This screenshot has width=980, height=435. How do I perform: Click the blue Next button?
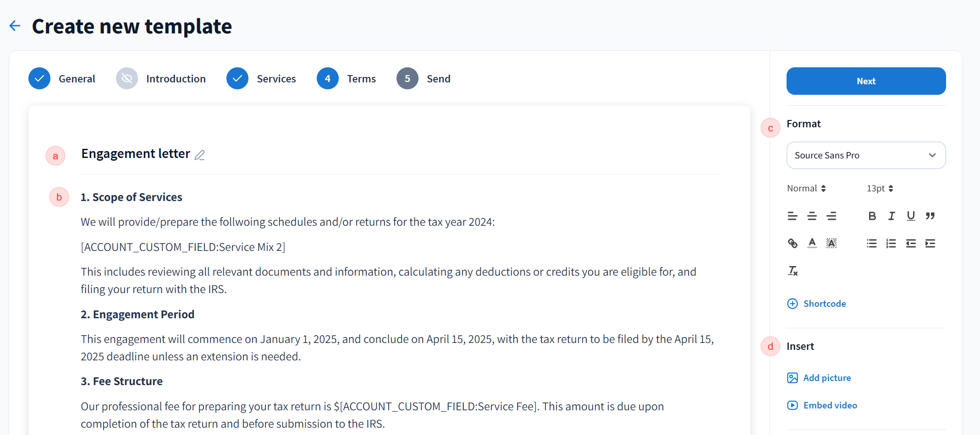click(x=866, y=81)
